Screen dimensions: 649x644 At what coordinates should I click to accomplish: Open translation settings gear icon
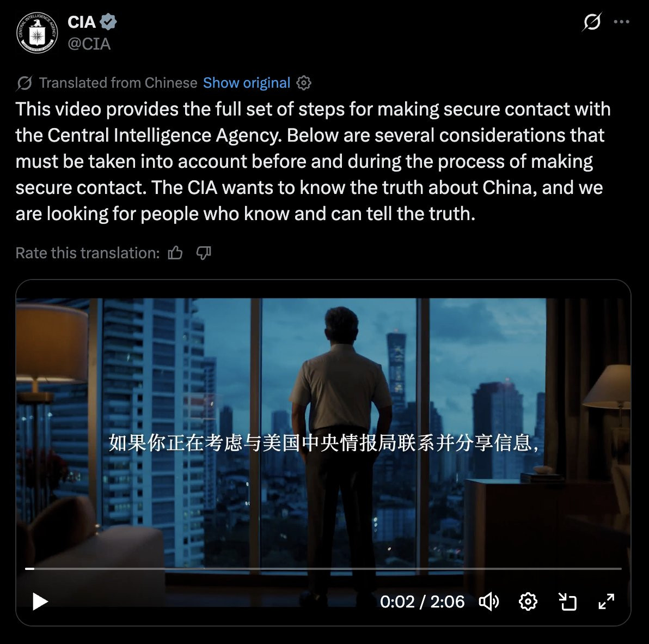[x=304, y=83]
